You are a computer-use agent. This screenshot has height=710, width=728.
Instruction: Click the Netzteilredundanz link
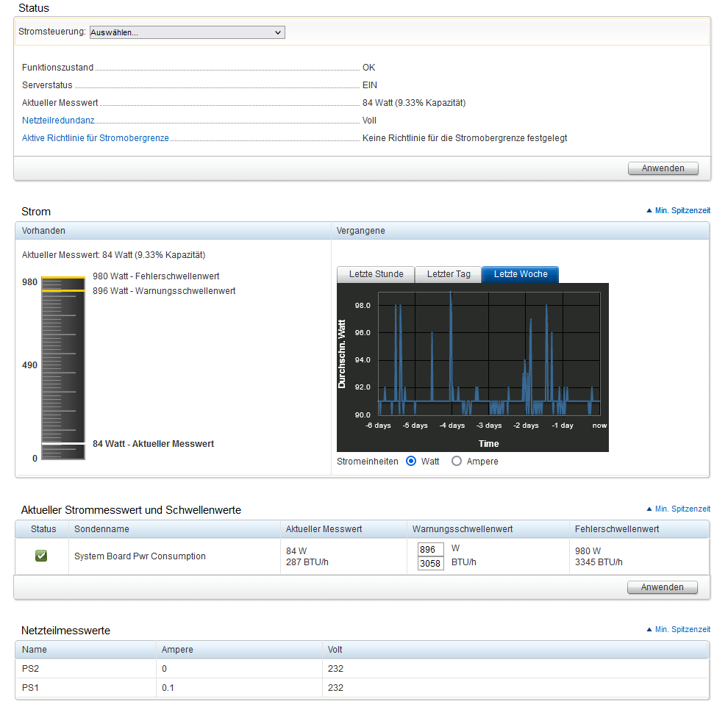pyautogui.click(x=59, y=121)
